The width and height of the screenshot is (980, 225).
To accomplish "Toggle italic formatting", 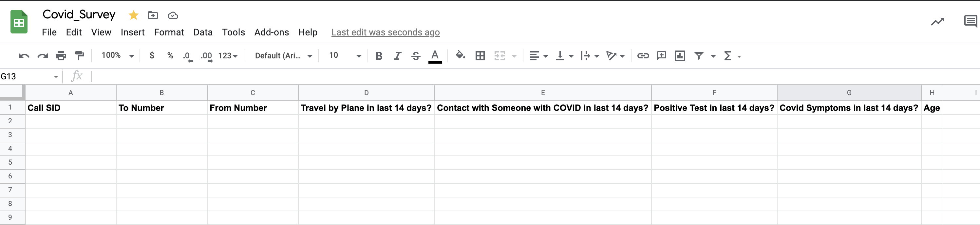I will pos(397,55).
